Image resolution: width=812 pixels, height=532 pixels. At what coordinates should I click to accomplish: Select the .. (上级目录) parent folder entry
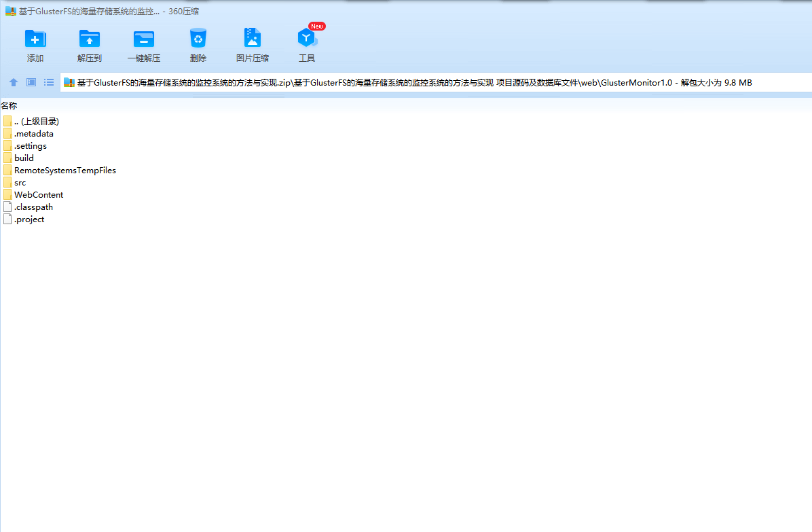[x=31, y=121]
